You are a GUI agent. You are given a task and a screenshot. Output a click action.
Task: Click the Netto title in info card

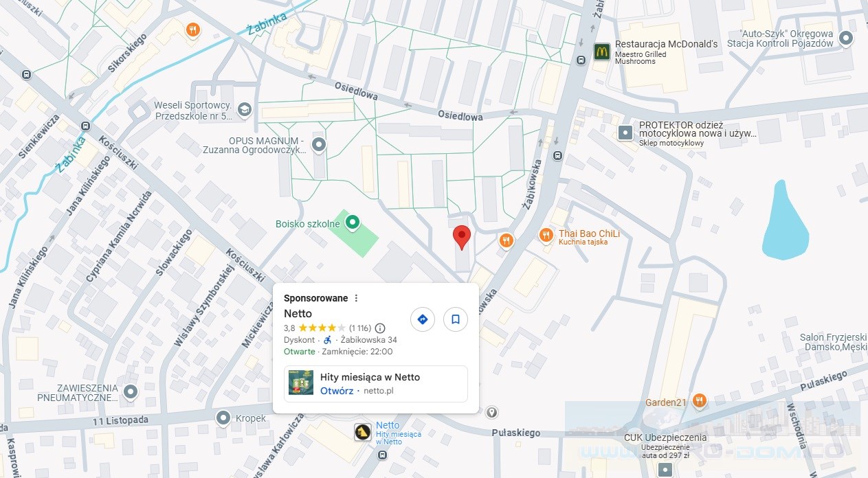click(298, 313)
